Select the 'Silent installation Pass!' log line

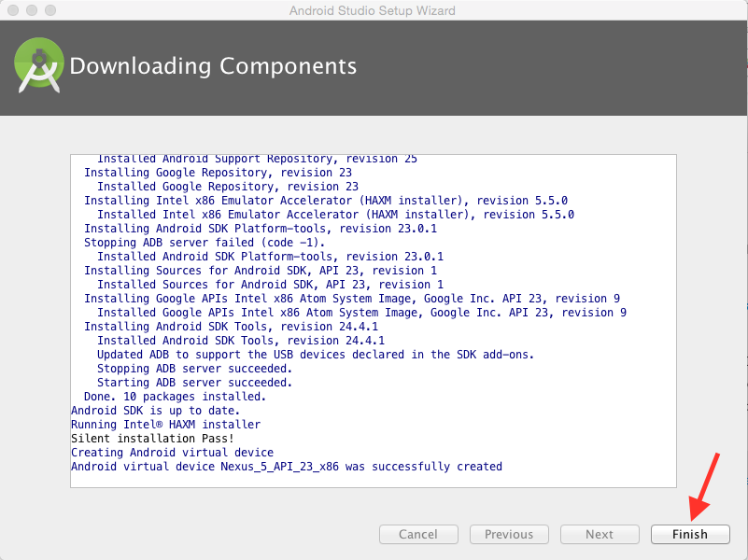(x=152, y=439)
